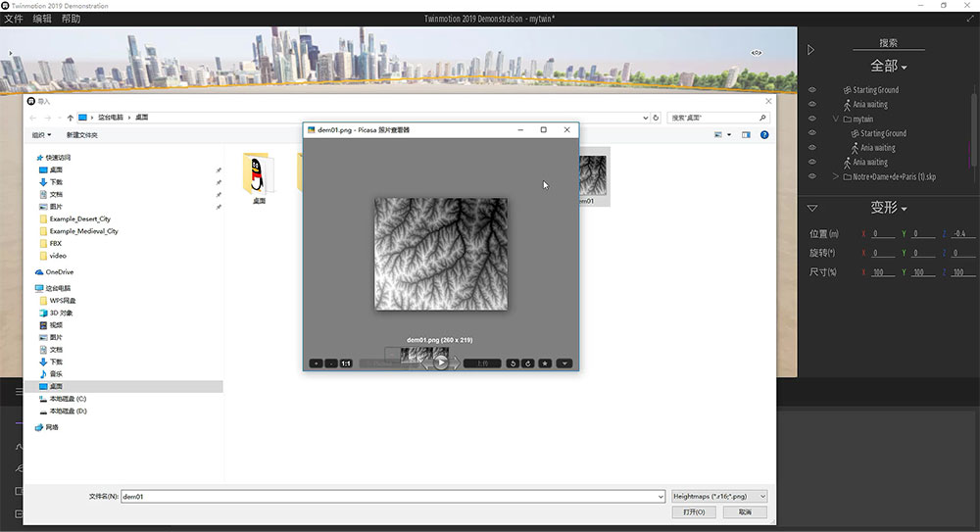Open the 编辑 menu

(42, 19)
